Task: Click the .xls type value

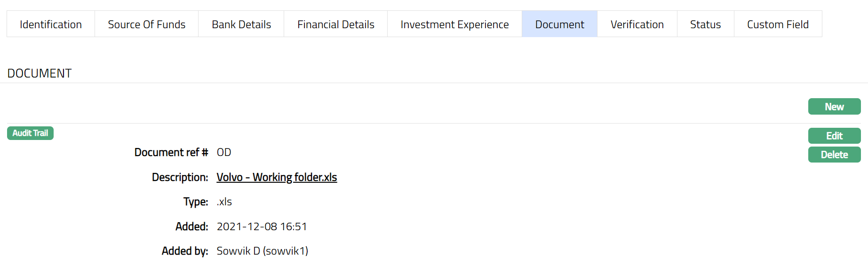Action: [224, 202]
